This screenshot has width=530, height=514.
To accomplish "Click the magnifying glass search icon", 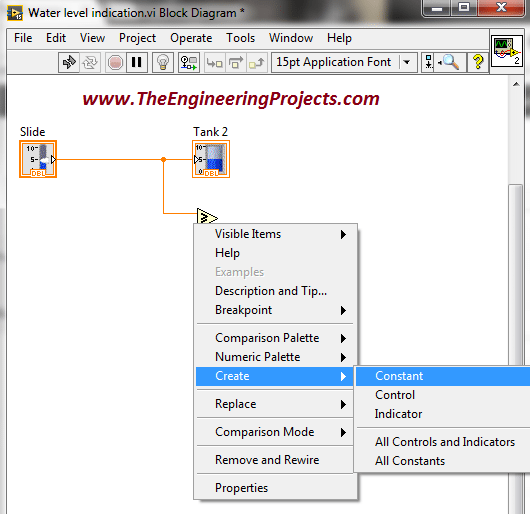I will point(450,63).
